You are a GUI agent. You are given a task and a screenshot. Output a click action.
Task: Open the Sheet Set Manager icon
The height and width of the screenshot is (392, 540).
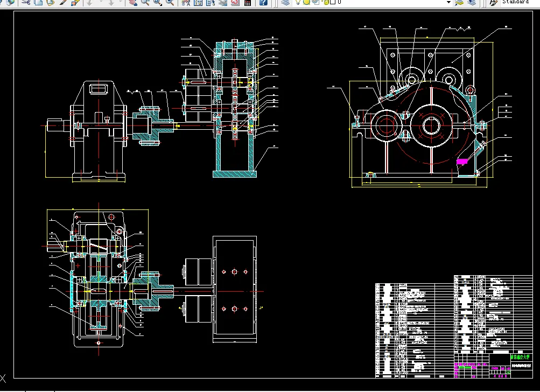click(223, 2)
